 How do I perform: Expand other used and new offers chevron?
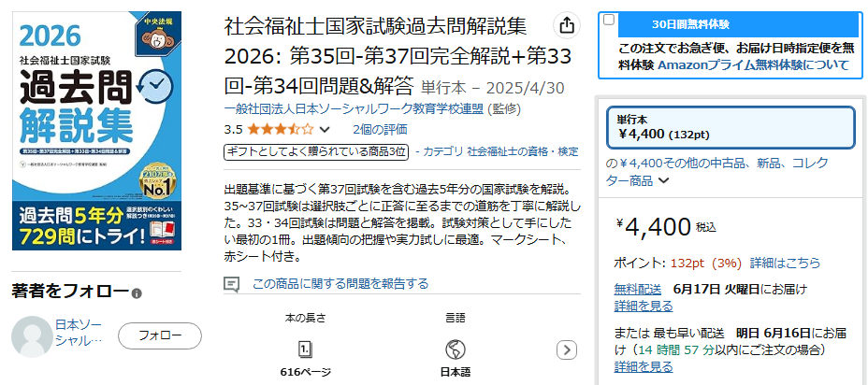pos(664,180)
